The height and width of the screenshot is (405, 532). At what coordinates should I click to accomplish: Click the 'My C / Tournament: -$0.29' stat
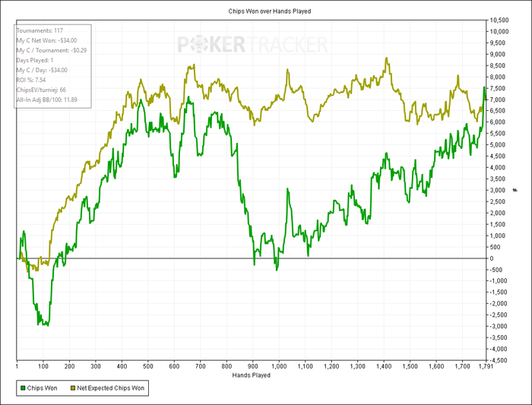(52, 50)
